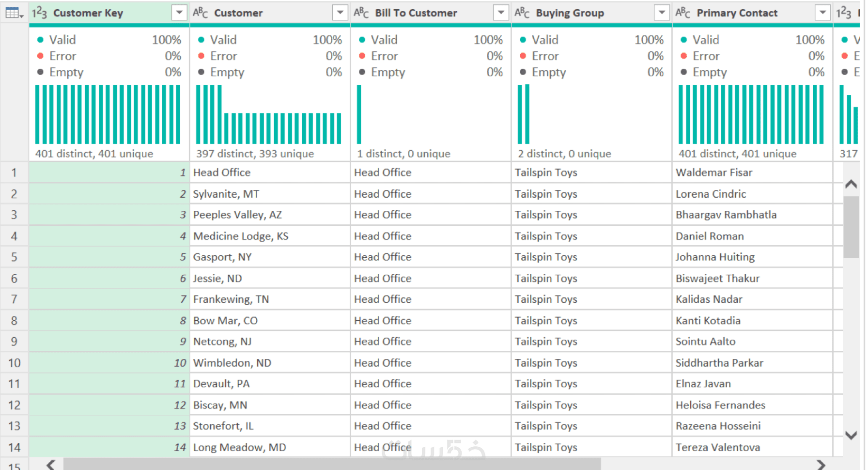This screenshot has height=470, width=868.
Task: Click the Buying Group distribution chart
Action: 524,114
